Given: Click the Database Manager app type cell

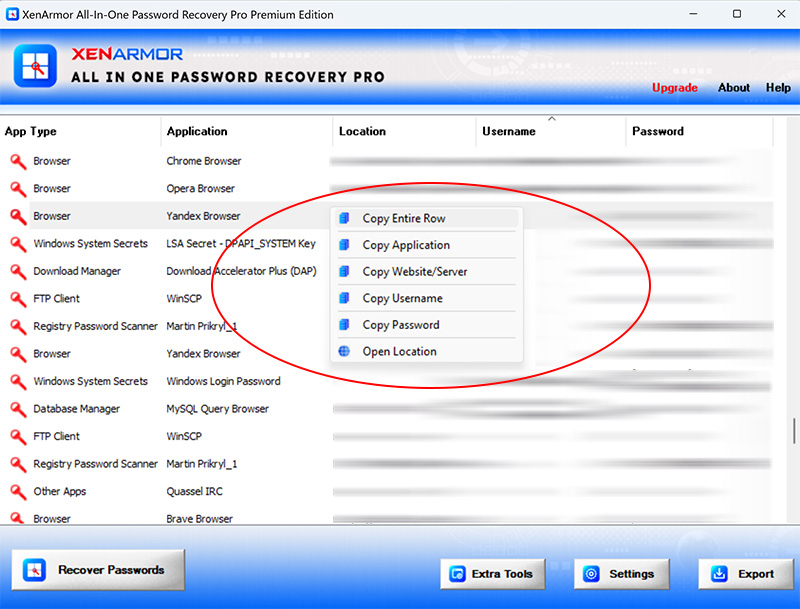Looking at the screenshot, I should tap(77, 409).
